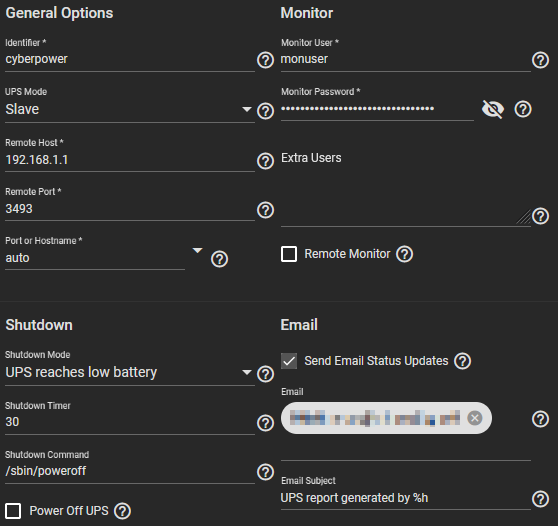This screenshot has height=526, width=558.
Task: Grab the Extra Users textarea resize handle
Action: (x=523, y=217)
